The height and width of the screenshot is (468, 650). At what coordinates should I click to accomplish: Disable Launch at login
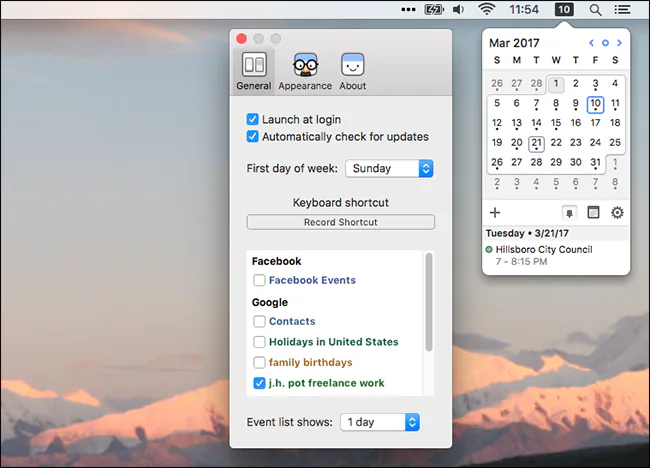[252, 119]
